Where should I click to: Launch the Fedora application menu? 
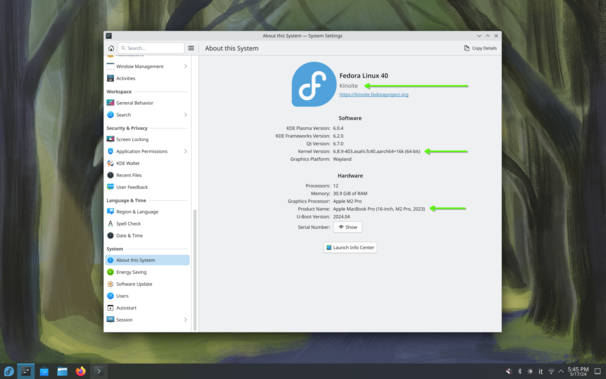(x=9, y=371)
